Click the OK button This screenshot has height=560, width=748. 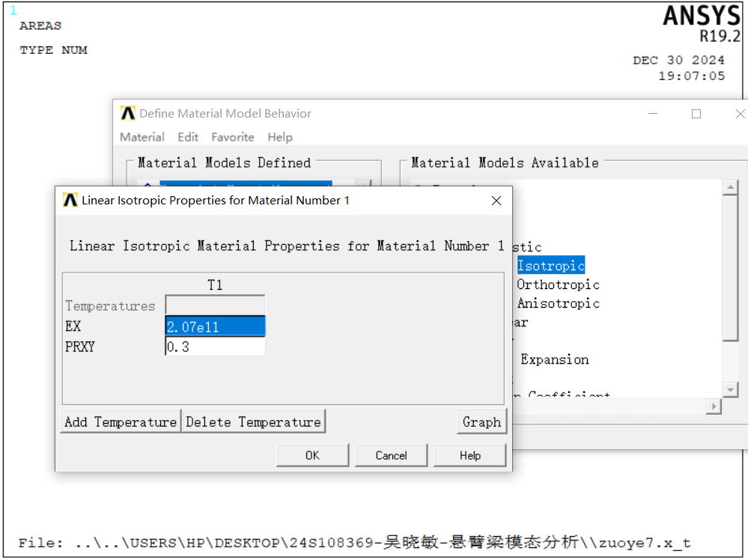coord(312,455)
